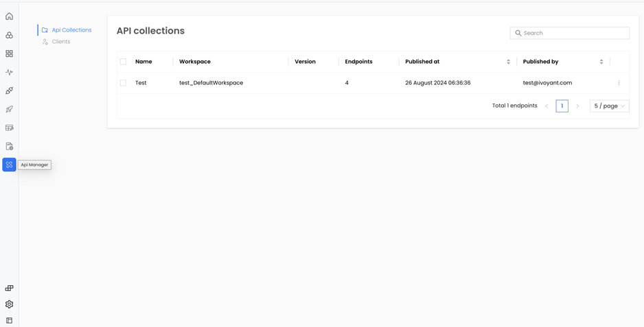Image resolution: width=644 pixels, height=327 pixels.
Task: Check the Test row checkbox
Action: pyautogui.click(x=124, y=83)
